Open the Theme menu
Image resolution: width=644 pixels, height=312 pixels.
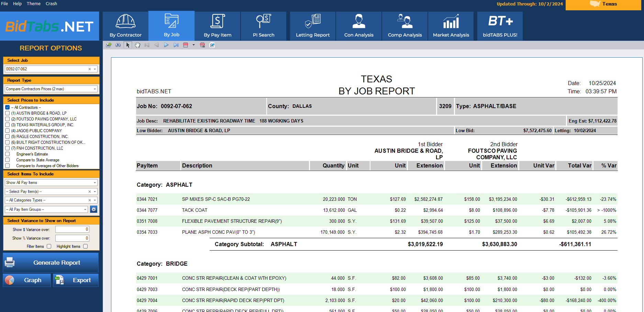[34, 4]
